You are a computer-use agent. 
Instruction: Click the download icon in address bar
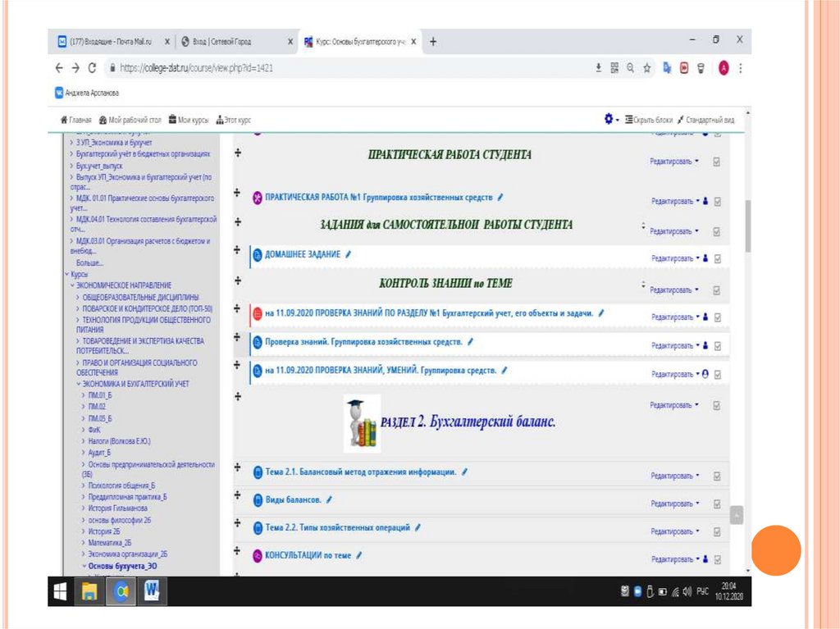pos(598,68)
